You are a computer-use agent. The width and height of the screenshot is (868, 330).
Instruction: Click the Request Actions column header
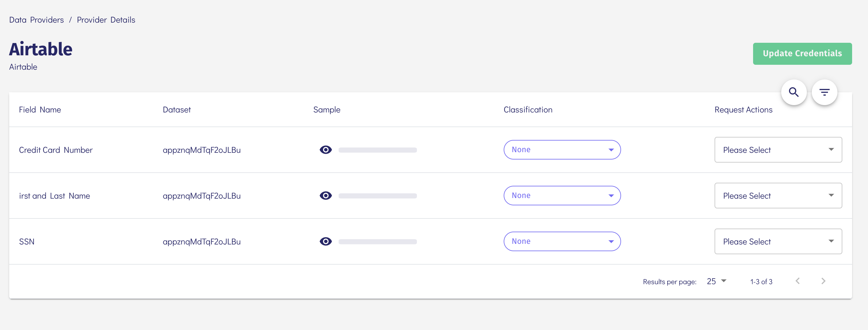tap(743, 110)
